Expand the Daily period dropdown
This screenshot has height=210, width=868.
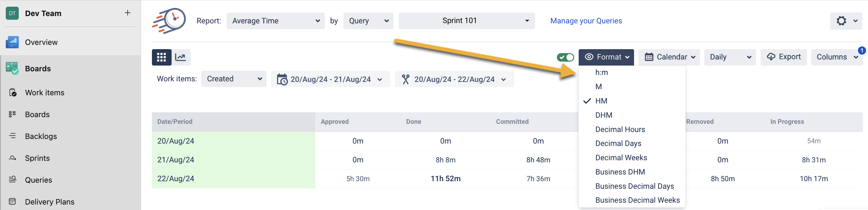[x=730, y=57]
